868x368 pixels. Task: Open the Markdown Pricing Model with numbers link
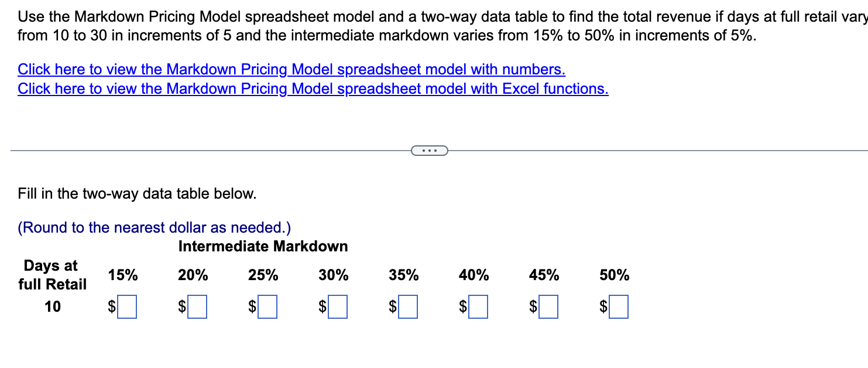pyautogui.click(x=291, y=69)
